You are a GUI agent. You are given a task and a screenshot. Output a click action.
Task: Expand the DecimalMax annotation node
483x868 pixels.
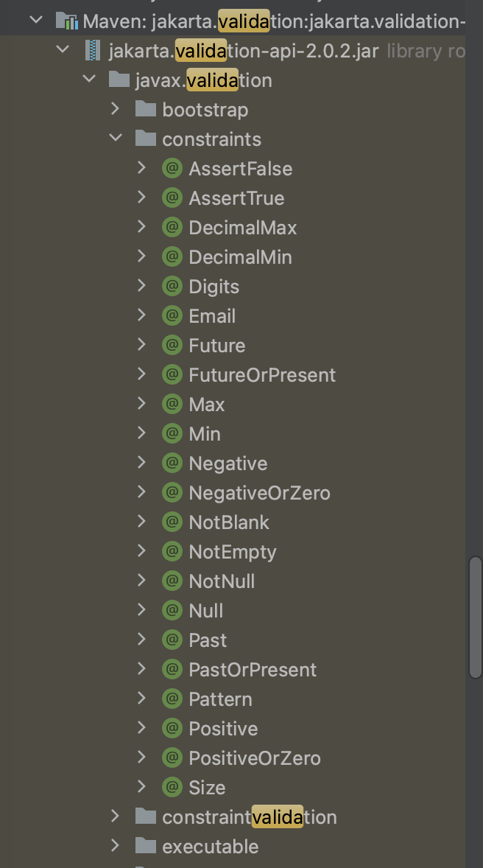[142, 228]
